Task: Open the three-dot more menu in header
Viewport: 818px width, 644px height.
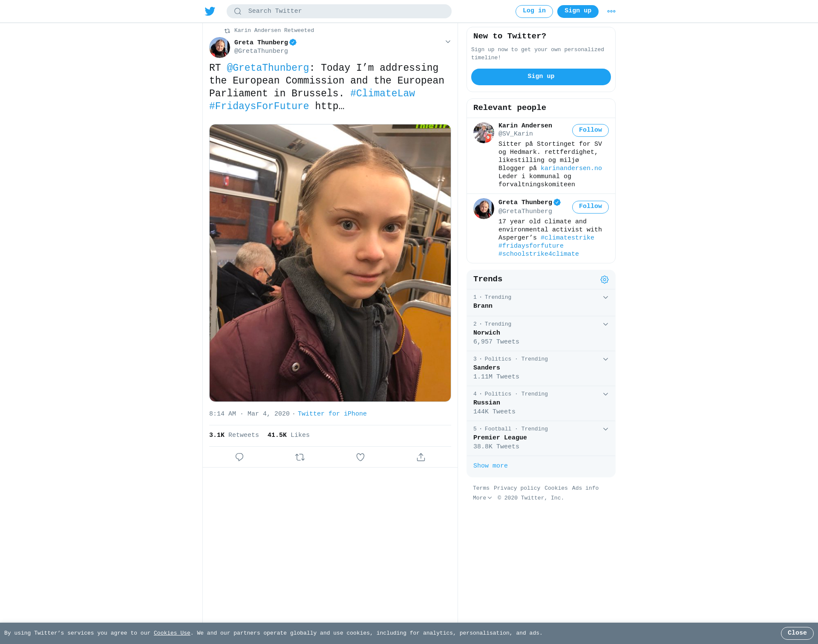Action: 611,12
